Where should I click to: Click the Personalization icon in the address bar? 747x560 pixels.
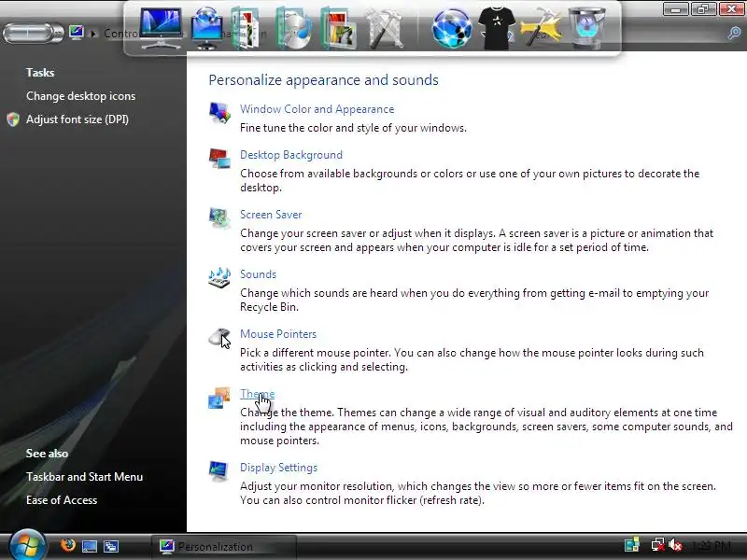tap(77, 33)
